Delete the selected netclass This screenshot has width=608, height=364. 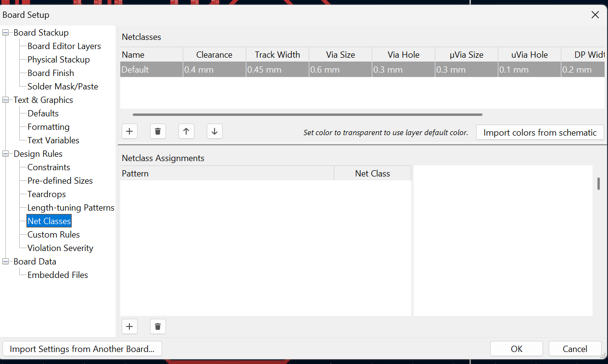[158, 131]
